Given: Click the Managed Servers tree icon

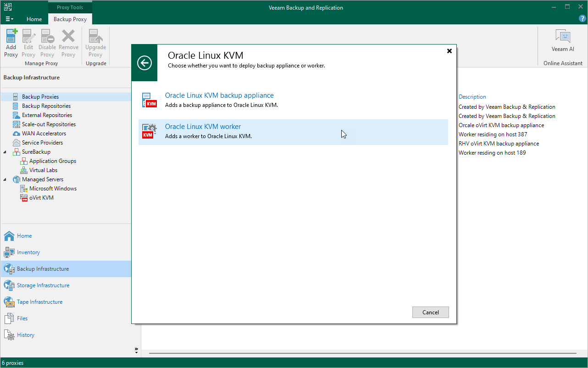Looking at the screenshot, I should 16,179.
